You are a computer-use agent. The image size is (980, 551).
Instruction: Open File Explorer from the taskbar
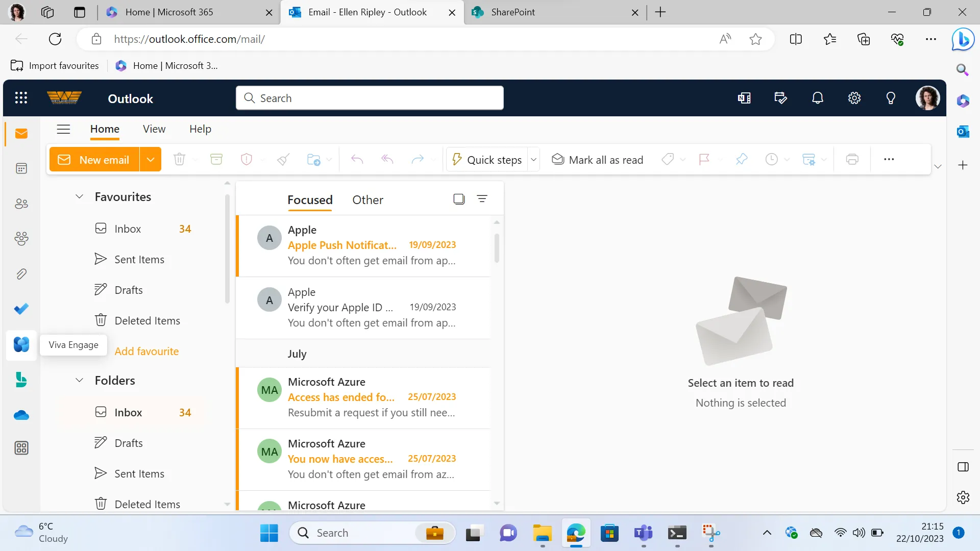[x=542, y=533]
